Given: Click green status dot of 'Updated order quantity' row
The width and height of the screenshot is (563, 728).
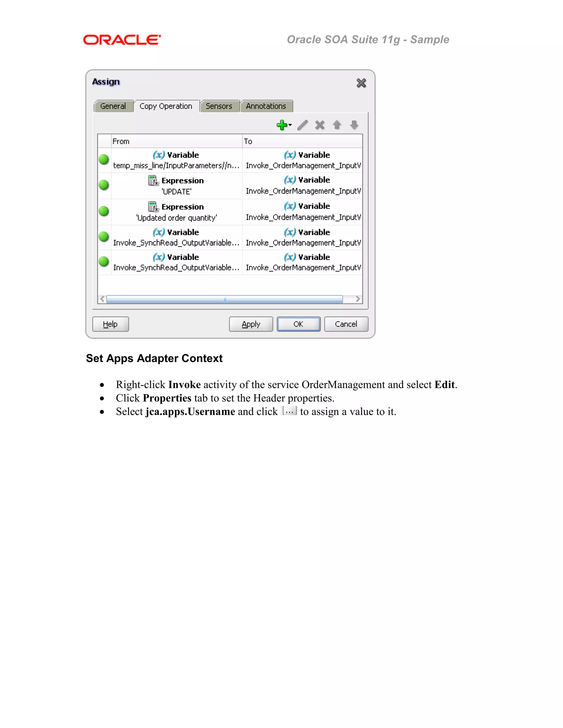Looking at the screenshot, I should pos(104,211).
